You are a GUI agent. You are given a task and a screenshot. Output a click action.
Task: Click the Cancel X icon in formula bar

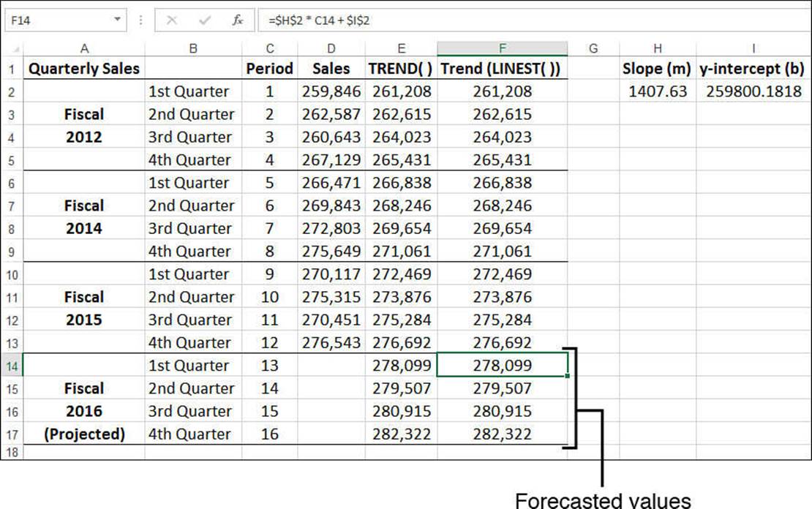[x=172, y=20]
